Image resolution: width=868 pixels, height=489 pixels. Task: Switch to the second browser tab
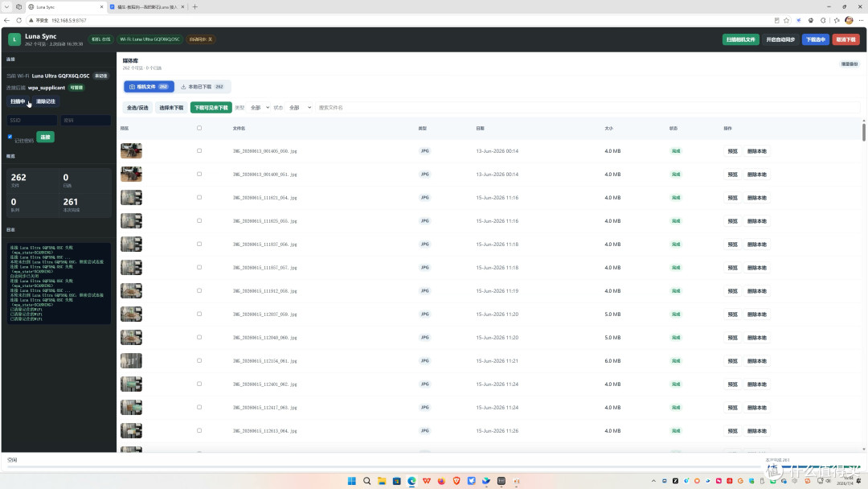click(147, 7)
